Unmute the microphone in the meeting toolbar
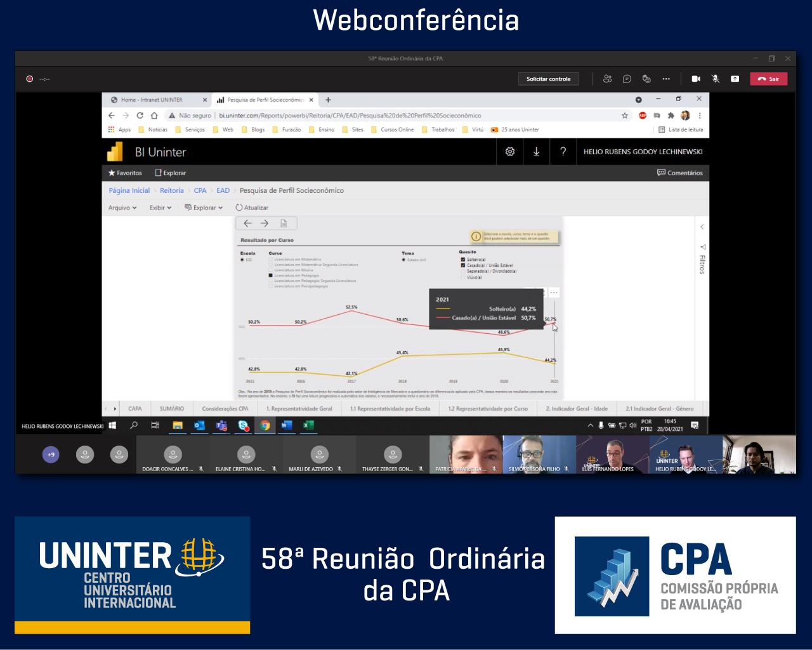Screen dimensions: 812x650 (716, 79)
